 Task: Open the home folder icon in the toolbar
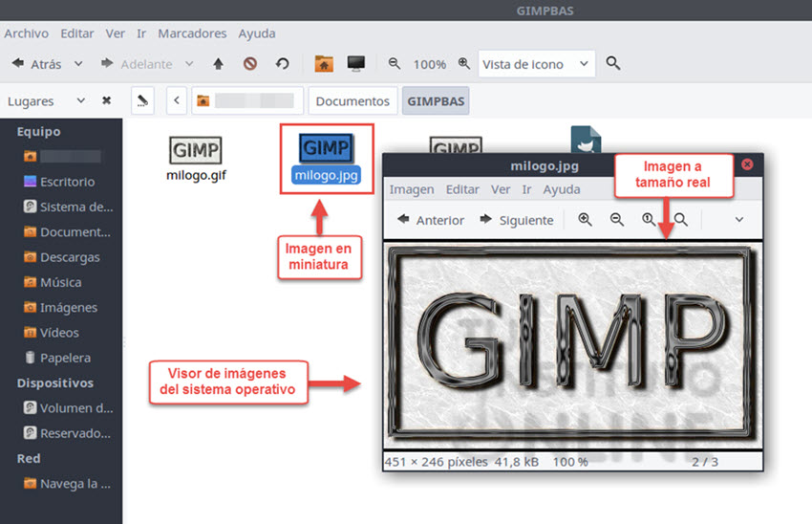(x=324, y=64)
